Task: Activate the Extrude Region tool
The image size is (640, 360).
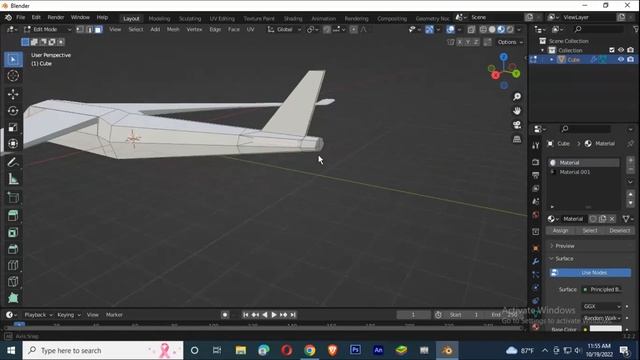Action: [x=13, y=216]
